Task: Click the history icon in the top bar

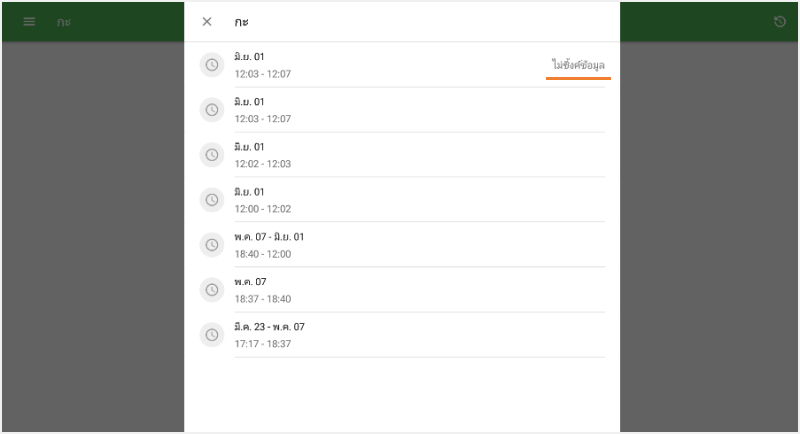Action: coord(780,21)
